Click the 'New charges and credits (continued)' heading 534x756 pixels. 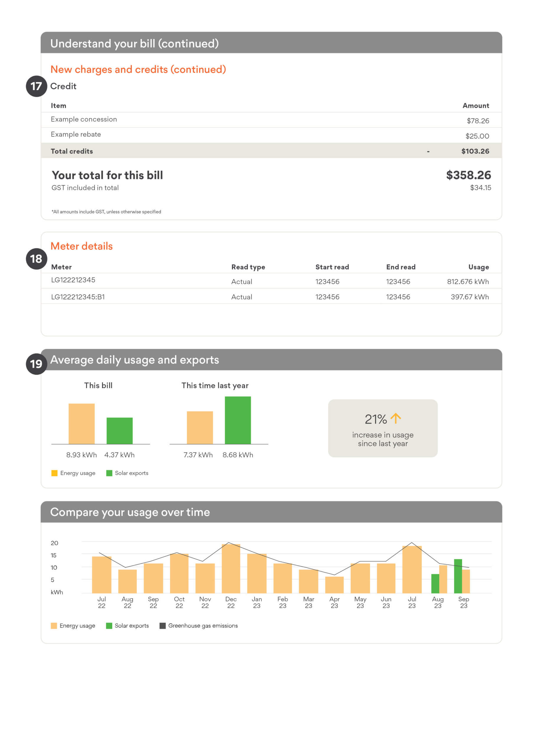138,69
